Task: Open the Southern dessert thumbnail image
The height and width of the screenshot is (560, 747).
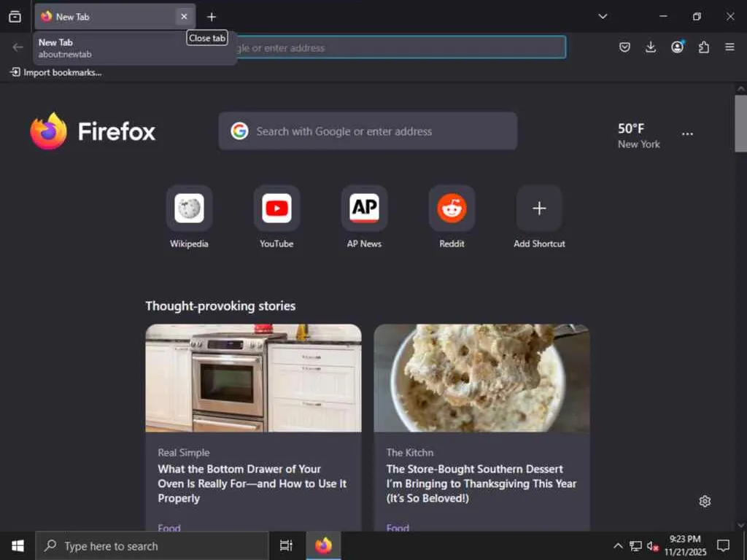Action: click(x=481, y=378)
